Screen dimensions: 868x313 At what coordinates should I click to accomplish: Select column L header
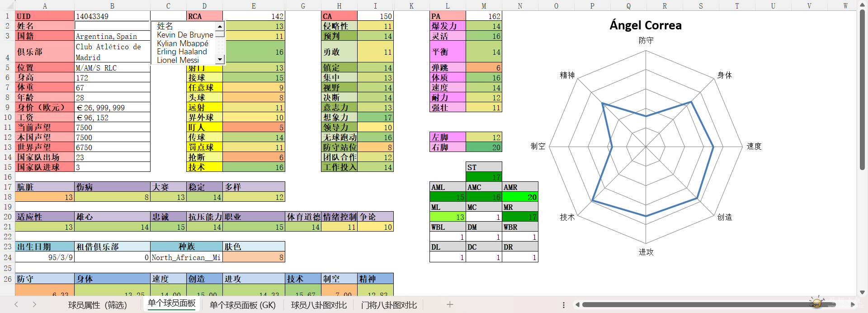pyautogui.click(x=448, y=5)
